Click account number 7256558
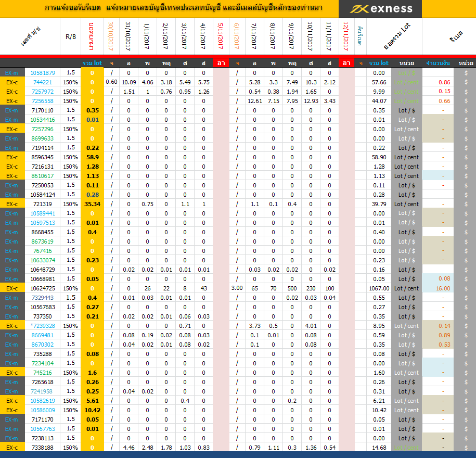The width and height of the screenshot is (476, 458). tap(43, 101)
